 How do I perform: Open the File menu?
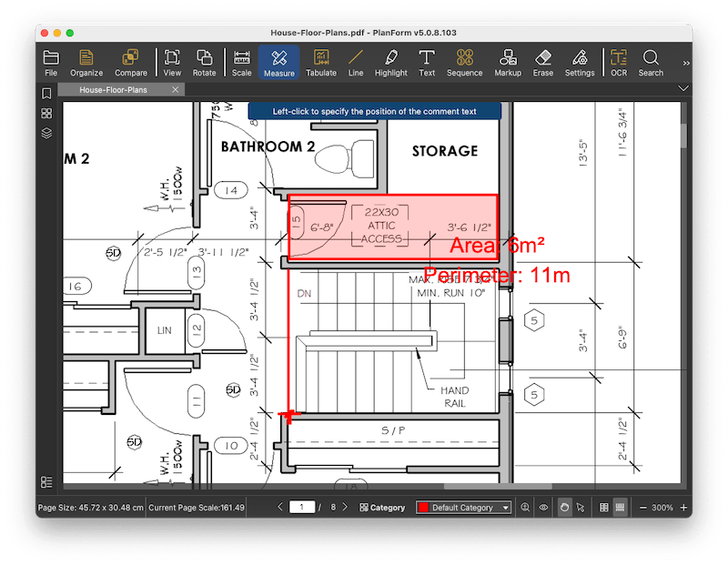point(51,63)
